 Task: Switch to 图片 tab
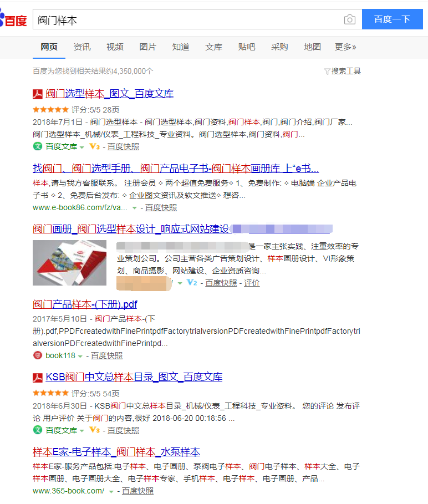coord(148,47)
